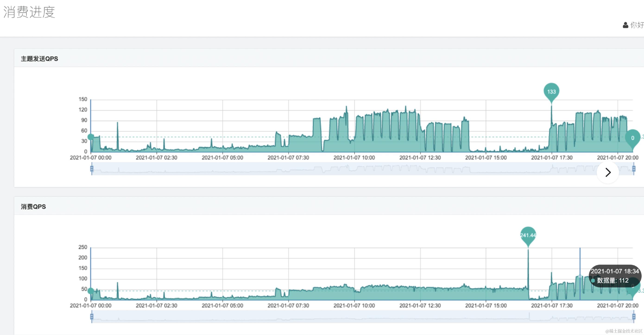Grab right zoom handle of 主题发送QPS slider
Image resolution: width=644 pixels, height=335 pixels.
634,169
